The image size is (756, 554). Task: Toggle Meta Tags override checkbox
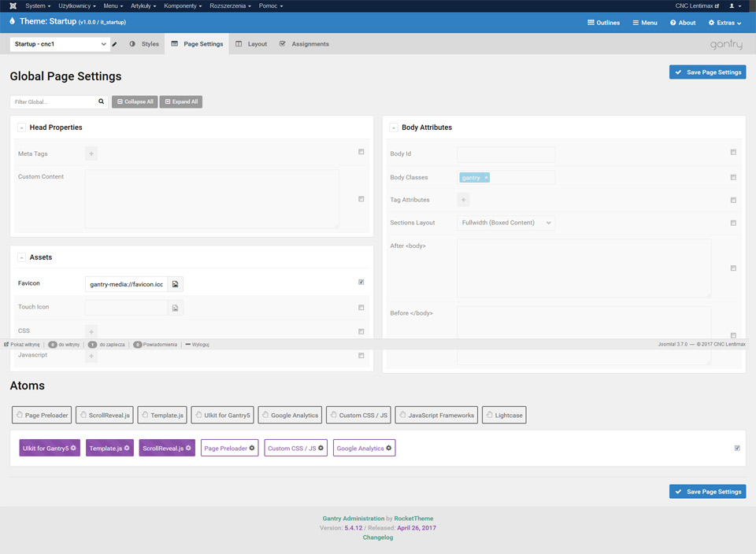coord(361,152)
